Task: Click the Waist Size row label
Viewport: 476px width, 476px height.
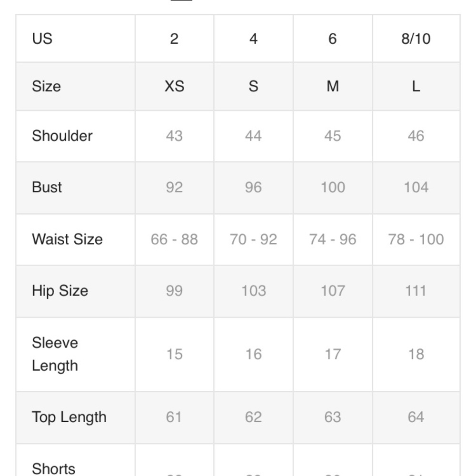Action: click(x=67, y=239)
